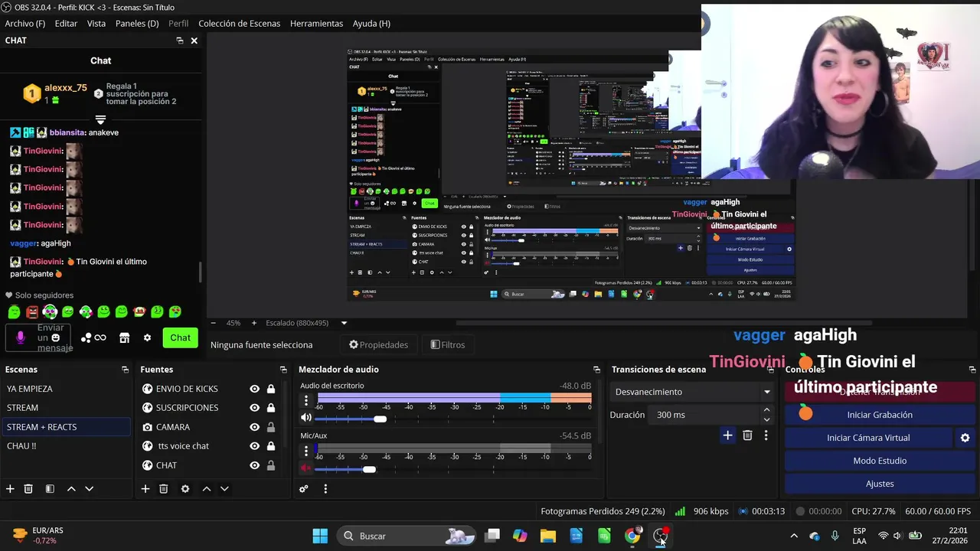Image resolution: width=980 pixels, height=551 pixels.
Task: Hide the tts voice chat source
Action: 254,446
